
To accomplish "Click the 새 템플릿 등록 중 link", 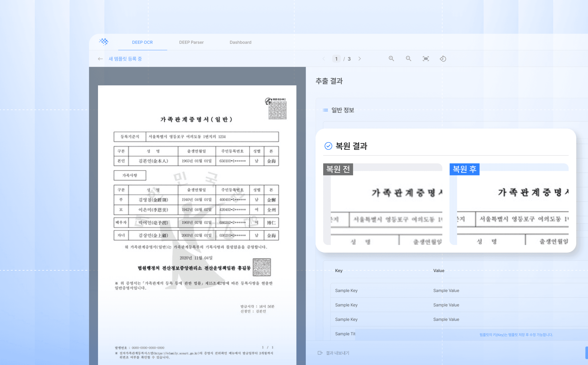I will click(x=125, y=59).
